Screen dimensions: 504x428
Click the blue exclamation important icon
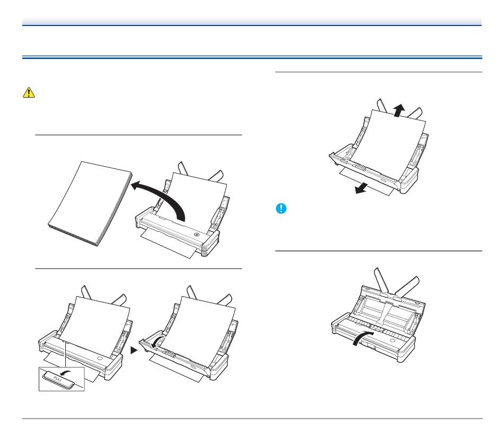pyautogui.click(x=281, y=209)
